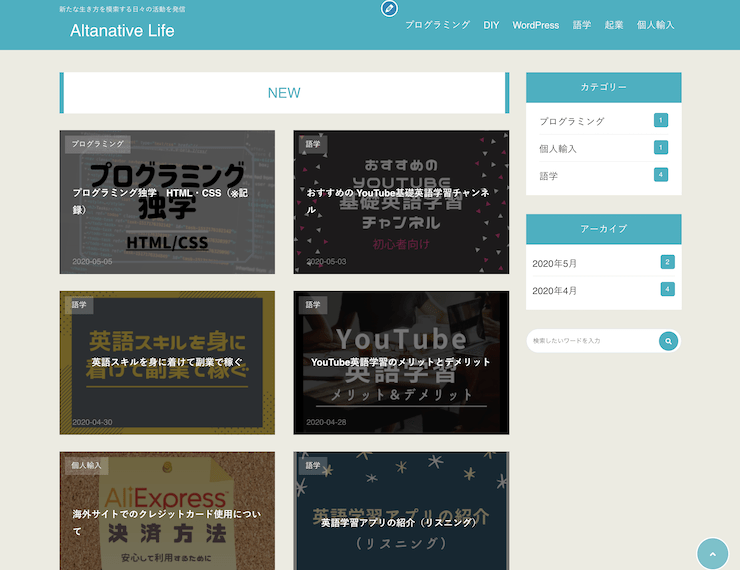Open the おすすめの YouTube基礎英語学習チャンネル article

(x=401, y=202)
